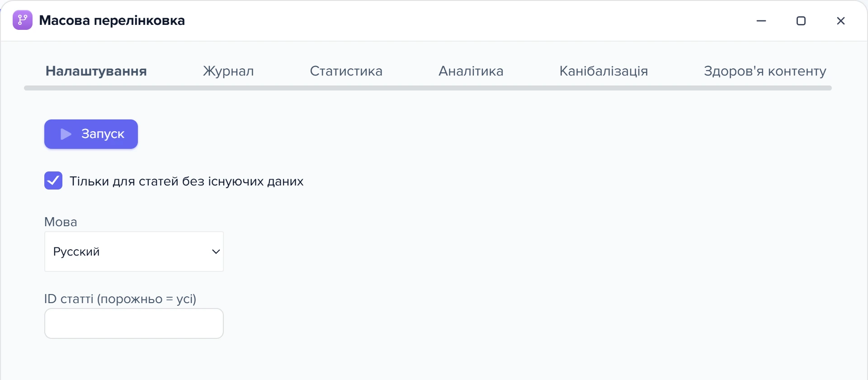This screenshot has height=380, width=868.
Task: Click the play icon in Запуск
Action: [66, 134]
